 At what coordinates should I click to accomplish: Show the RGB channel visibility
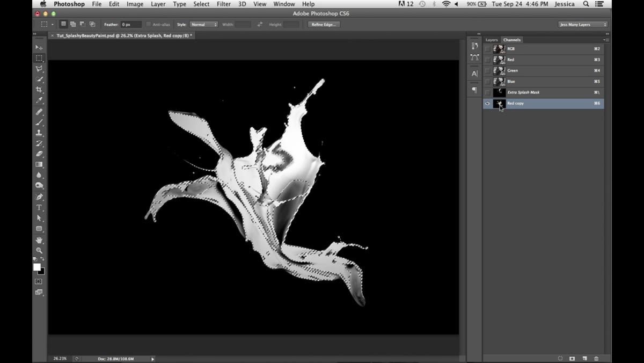pyautogui.click(x=487, y=49)
